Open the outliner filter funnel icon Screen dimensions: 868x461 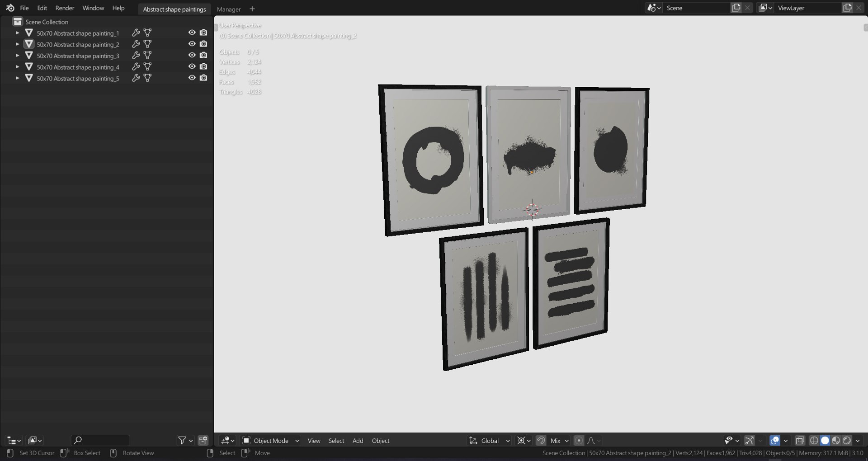[182, 440]
